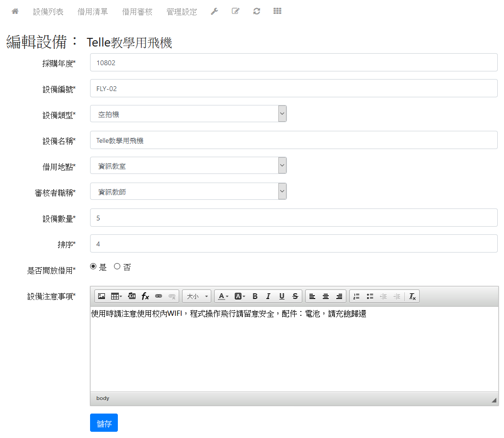Toggle bold formatting in editor

click(x=255, y=297)
